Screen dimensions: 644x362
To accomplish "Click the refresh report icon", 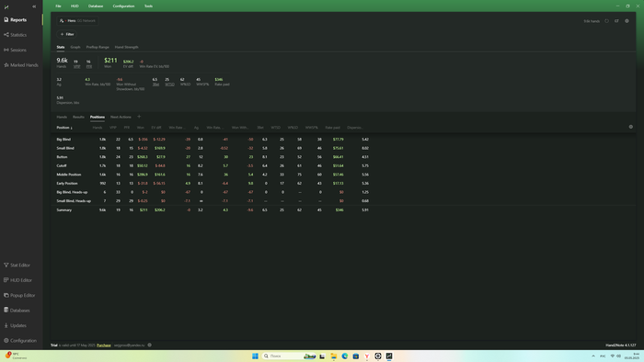I will tap(606, 21).
